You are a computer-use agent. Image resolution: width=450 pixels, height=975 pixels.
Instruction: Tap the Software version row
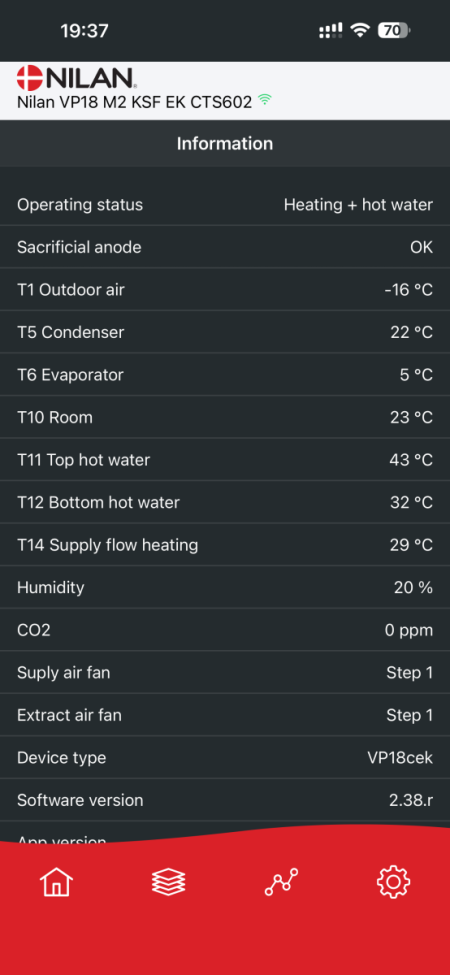click(x=225, y=800)
